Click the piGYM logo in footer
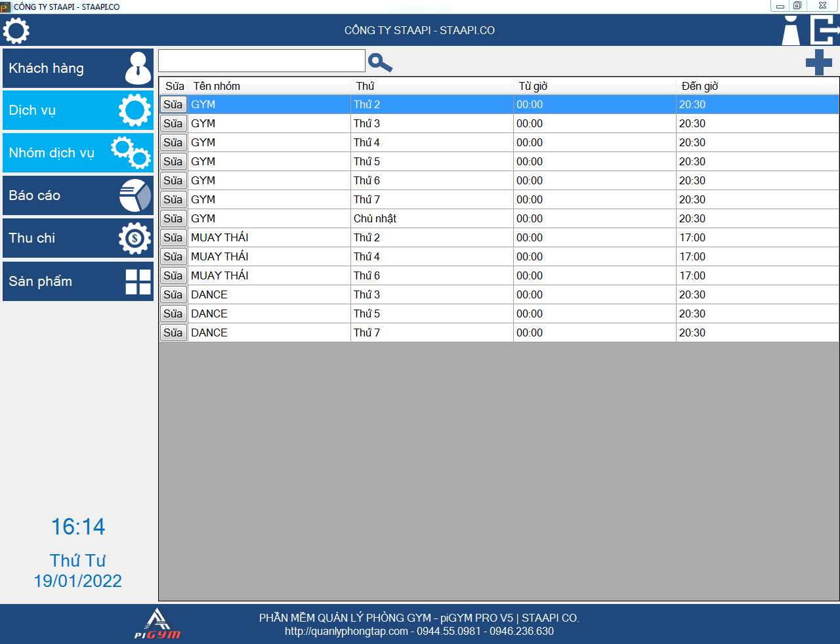This screenshot has width=840, height=644. 157,624
